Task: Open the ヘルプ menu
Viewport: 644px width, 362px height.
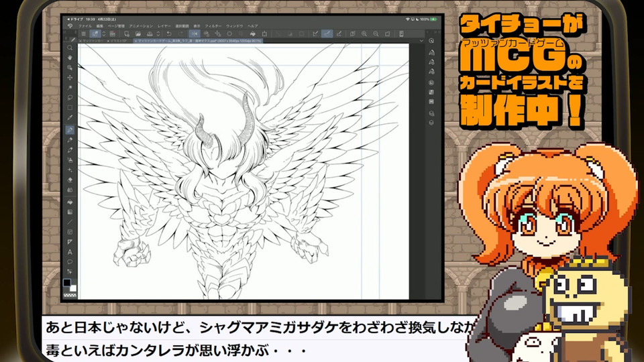Action: pos(253,26)
